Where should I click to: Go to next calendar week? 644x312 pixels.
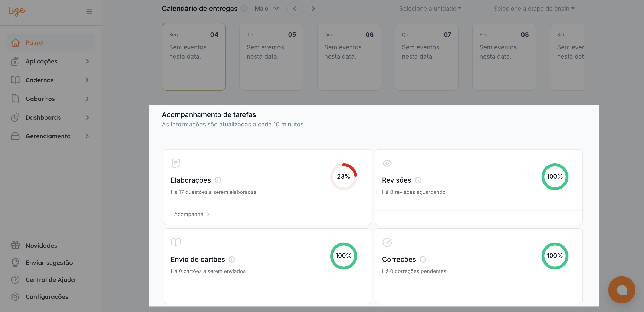tap(313, 9)
